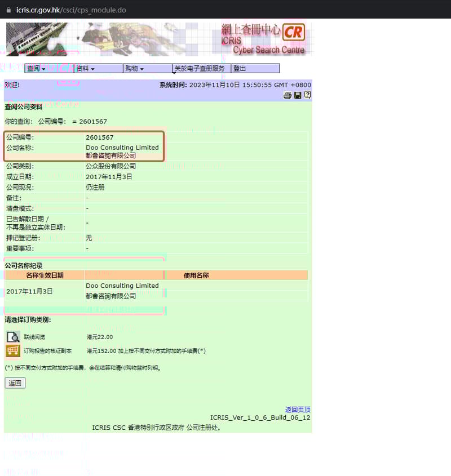This screenshot has width=451, height=476.
Task: Click the padlock icon in the address bar
Action: click(8, 10)
